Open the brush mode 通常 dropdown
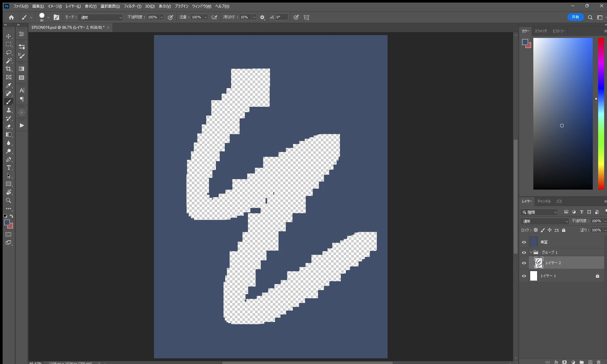Image resolution: width=607 pixels, height=364 pixels. [x=101, y=17]
